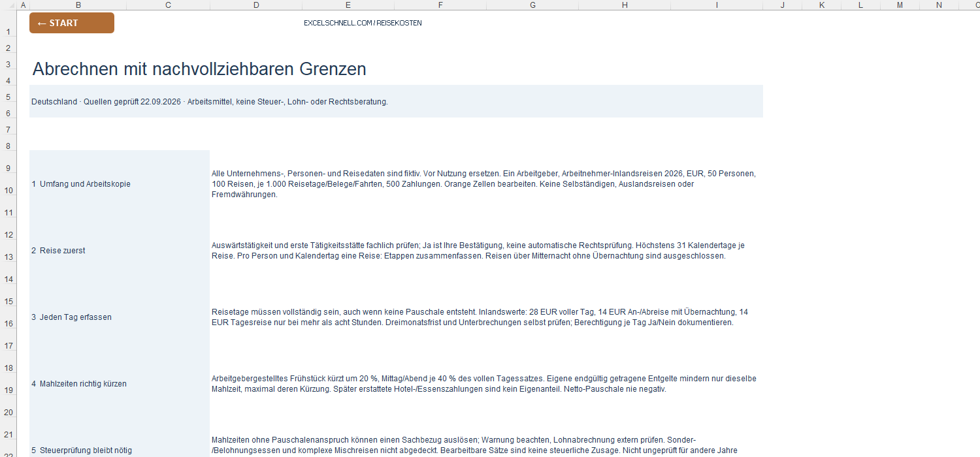Select column I via its header

717,5
